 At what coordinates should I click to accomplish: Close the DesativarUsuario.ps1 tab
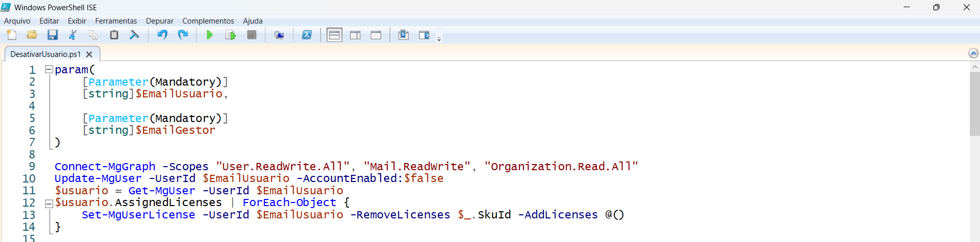point(89,54)
